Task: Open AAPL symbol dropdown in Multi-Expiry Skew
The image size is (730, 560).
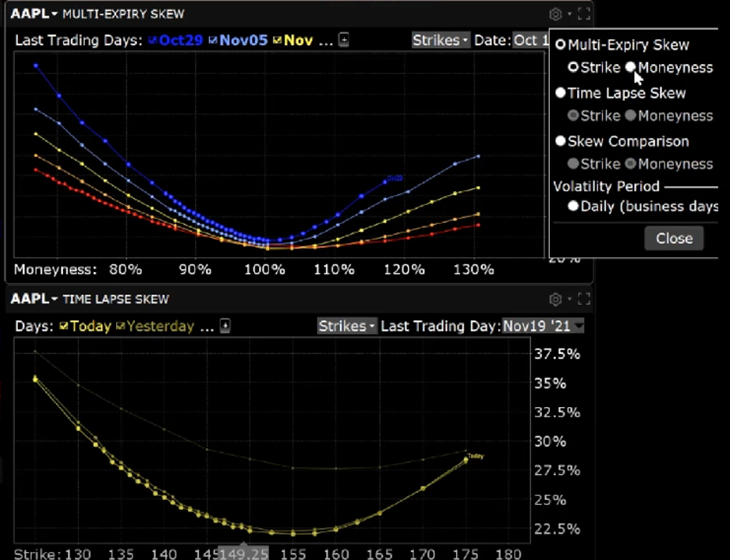Action: [34, 14]
